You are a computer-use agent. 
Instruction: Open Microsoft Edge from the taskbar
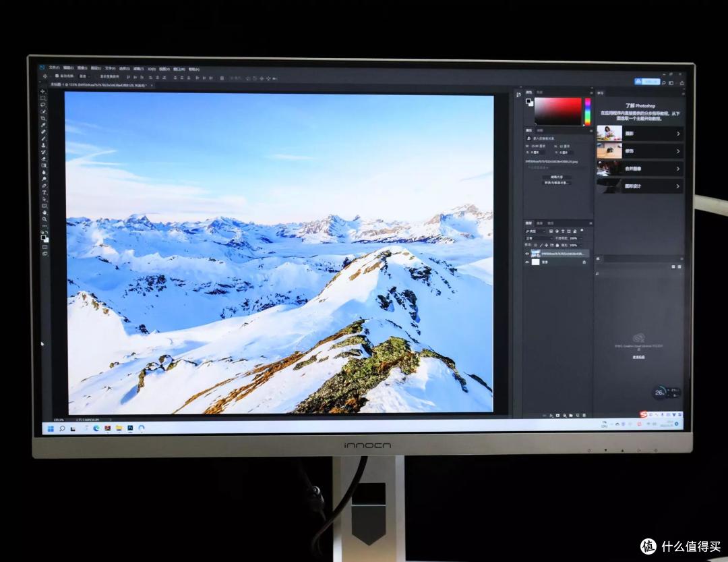(96, 428)
